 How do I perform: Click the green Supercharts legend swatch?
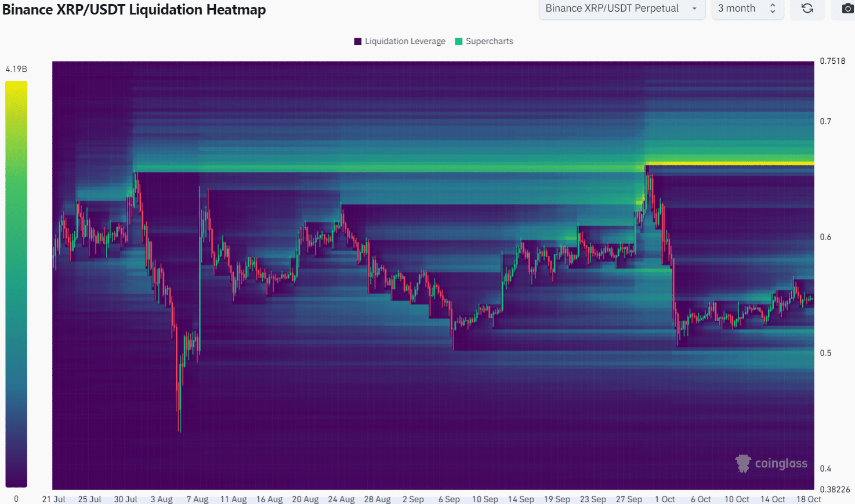point(459,41)
